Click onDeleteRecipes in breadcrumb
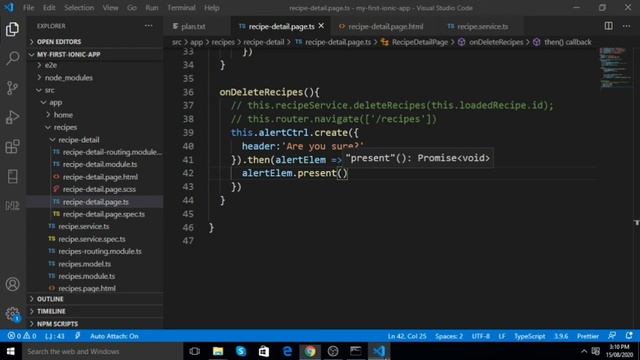This screenshot has height=360, width=640. pyautogui.click(x=496, y=42)
